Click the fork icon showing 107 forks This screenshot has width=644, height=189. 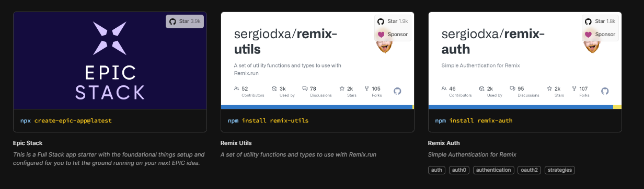pos(574,88)
